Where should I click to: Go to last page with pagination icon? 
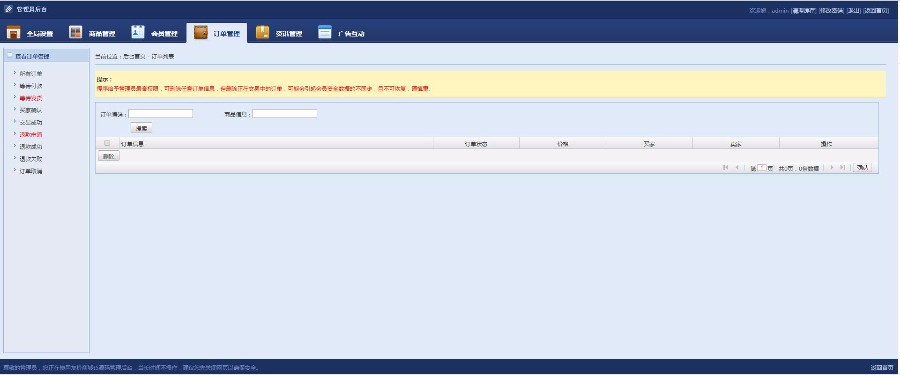(843, 168)
